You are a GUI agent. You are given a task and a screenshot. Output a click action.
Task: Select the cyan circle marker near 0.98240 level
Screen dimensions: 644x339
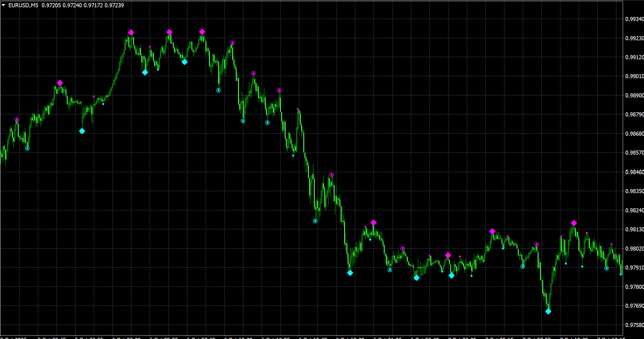315,221
